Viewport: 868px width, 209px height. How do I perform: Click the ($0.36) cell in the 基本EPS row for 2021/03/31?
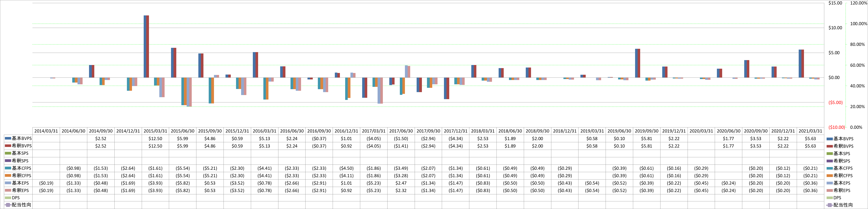point(810,183)
